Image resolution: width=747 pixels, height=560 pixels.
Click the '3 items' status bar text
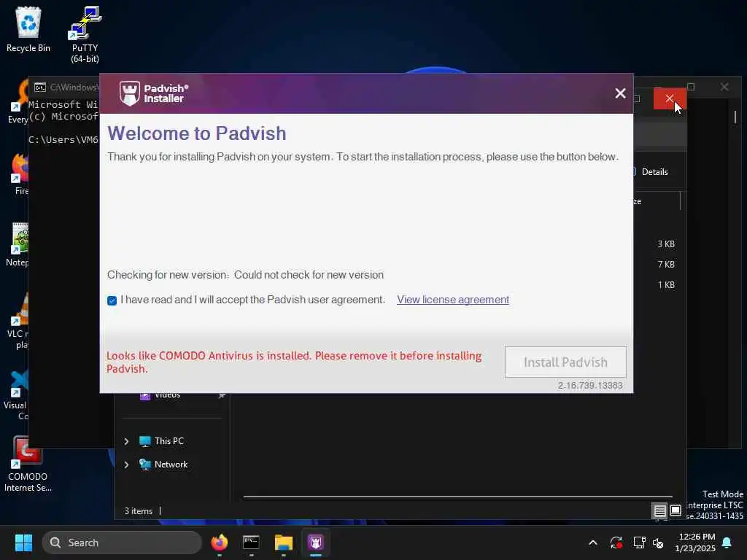pos(138,511)
